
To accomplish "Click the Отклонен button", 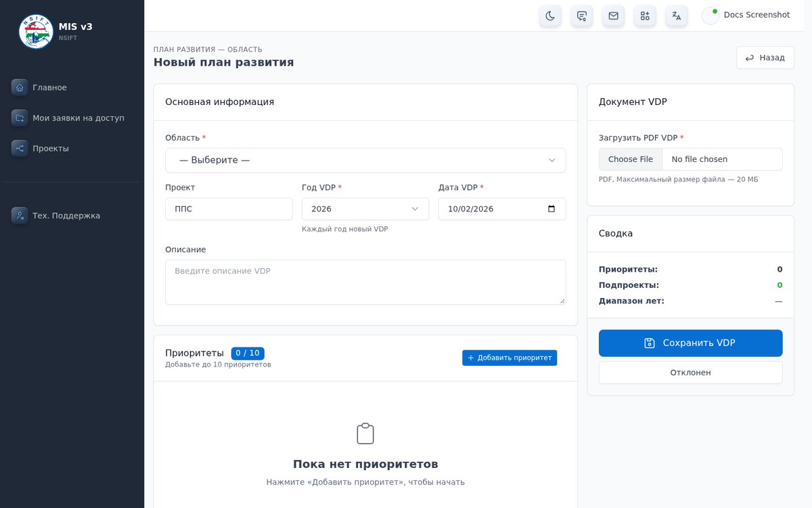I will coord(690,373).
